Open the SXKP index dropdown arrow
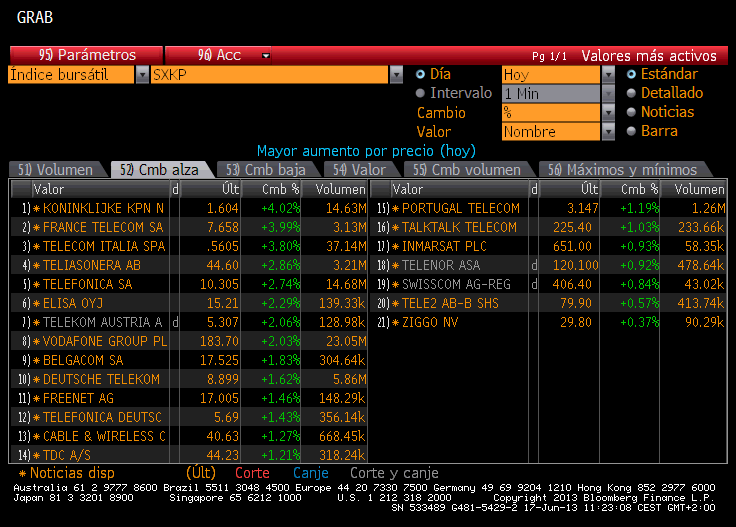The image size is (736, 527). pyautogui.click(x=396, y=75)
